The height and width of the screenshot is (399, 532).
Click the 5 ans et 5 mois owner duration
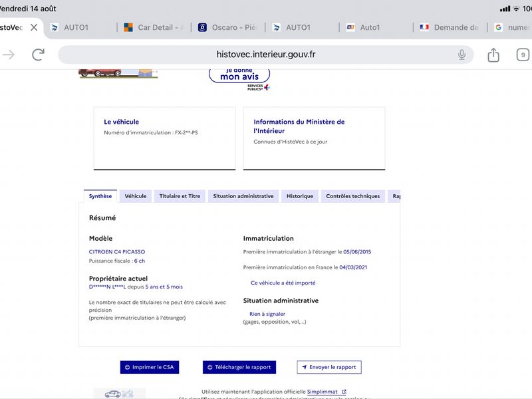[164, 287]
